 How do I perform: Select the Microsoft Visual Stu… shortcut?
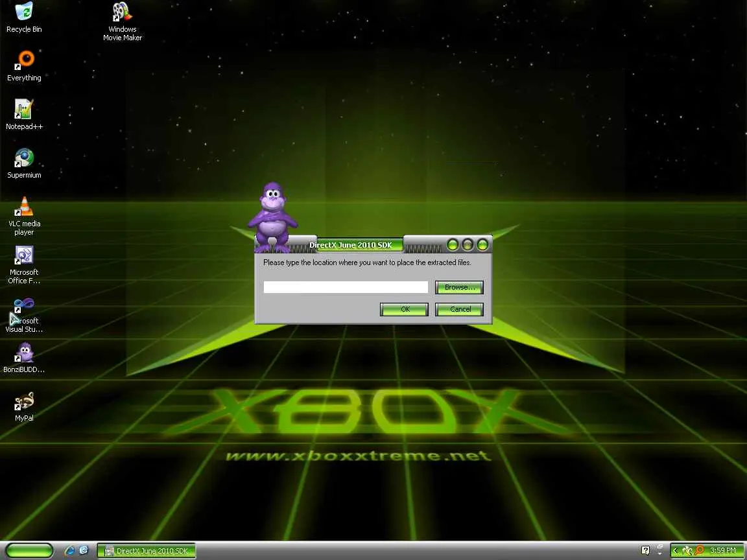click(x=24, y=313)
